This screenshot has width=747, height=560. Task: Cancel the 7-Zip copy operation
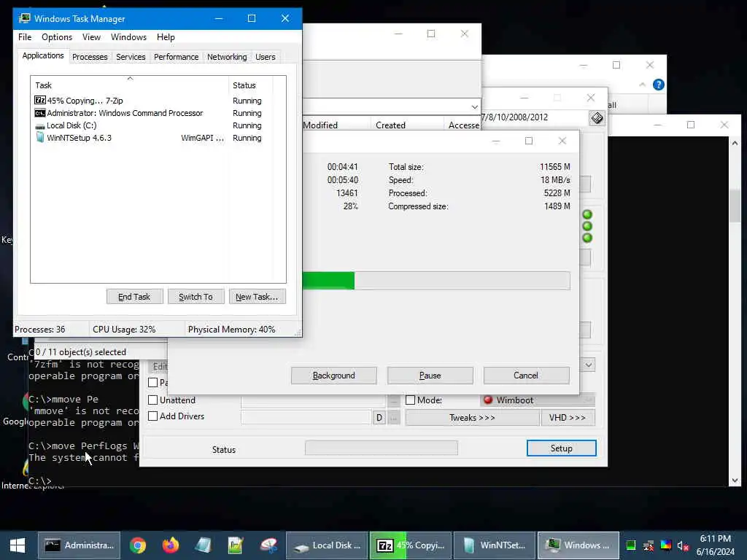tap(526, 376)
